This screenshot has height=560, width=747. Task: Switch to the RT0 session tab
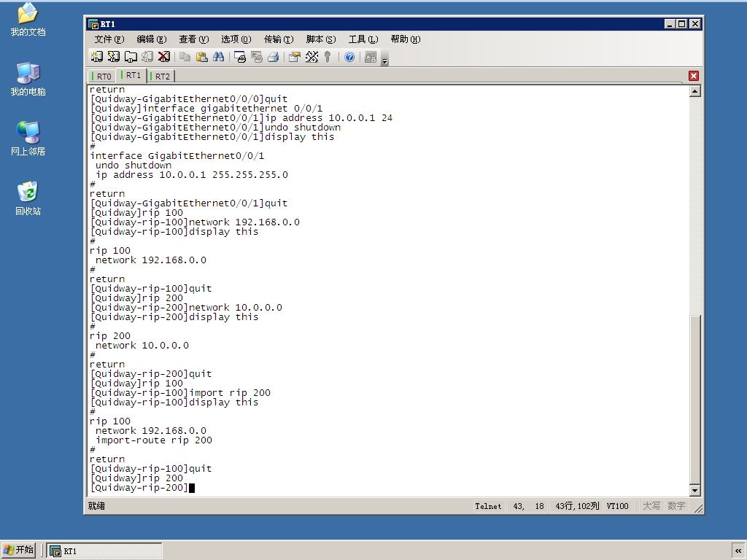point(102,76)
